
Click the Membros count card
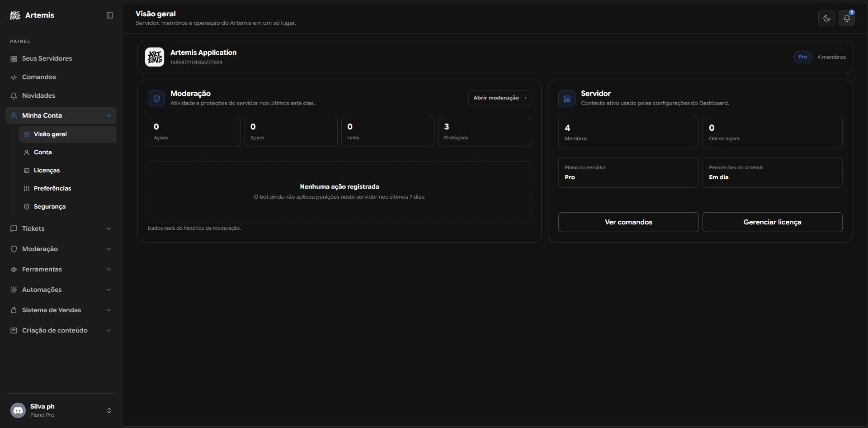[628, 132]
